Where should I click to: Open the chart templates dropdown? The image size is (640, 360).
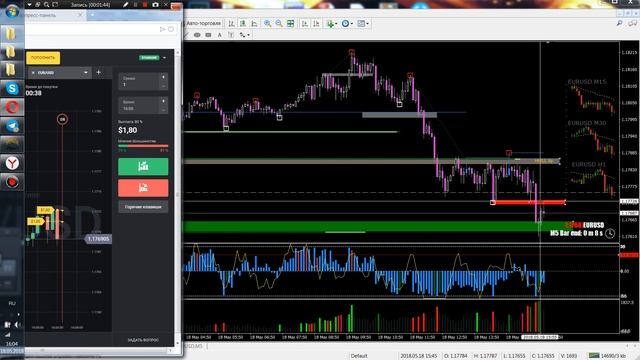pos(363,24)
